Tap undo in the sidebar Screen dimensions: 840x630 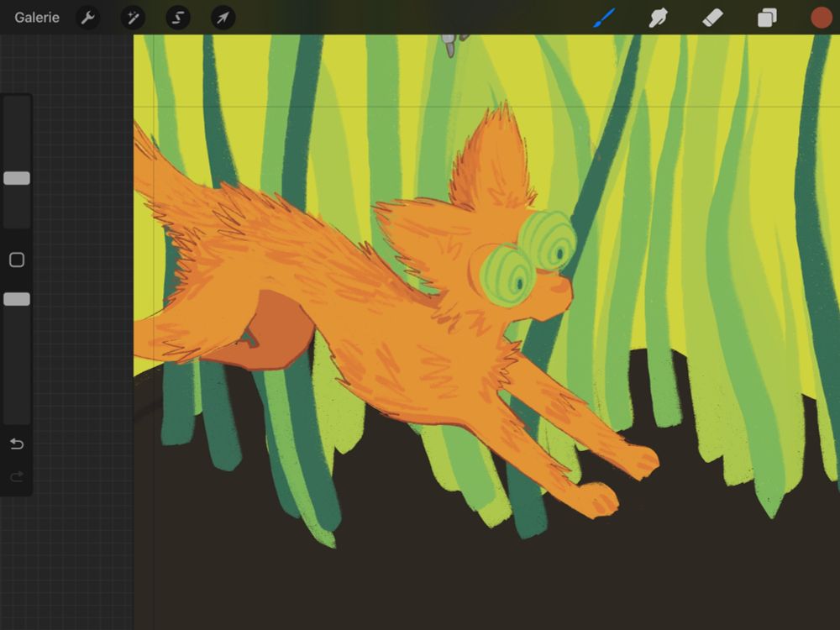16,444
